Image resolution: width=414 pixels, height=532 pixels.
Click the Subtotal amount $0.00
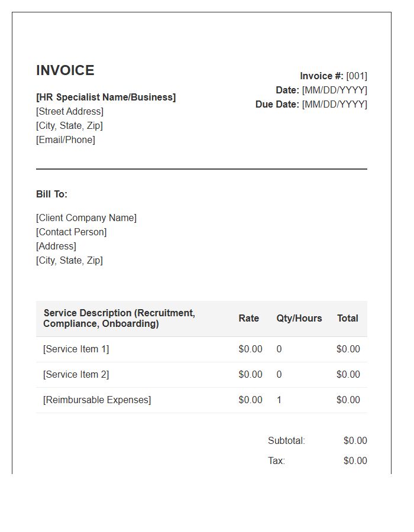pos(355,441)
